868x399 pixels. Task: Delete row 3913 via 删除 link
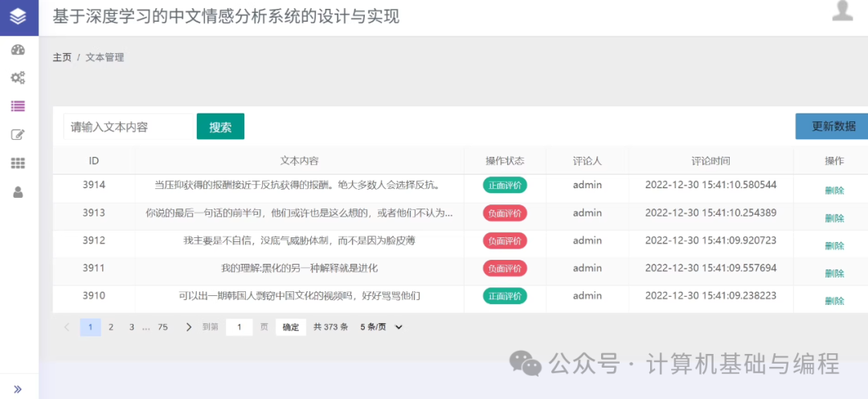coord(834,218)
